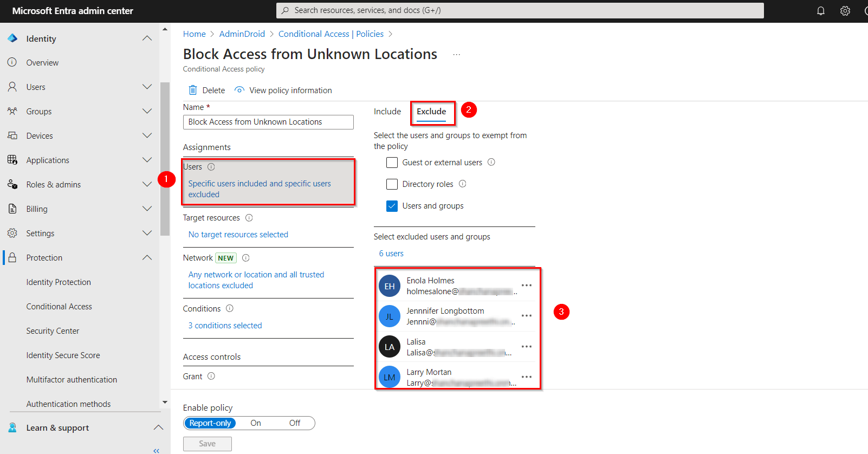868x454 pixels.
Task: Open notifications bell in top bar
Action: [821, 11]
